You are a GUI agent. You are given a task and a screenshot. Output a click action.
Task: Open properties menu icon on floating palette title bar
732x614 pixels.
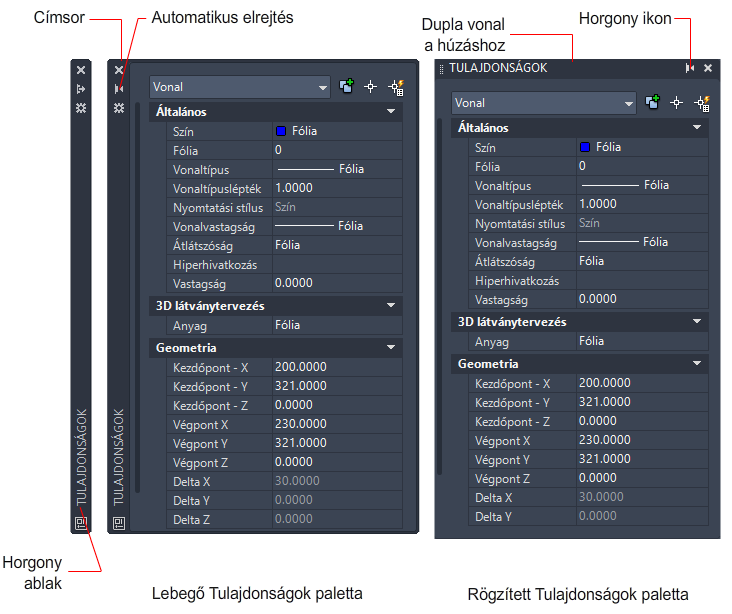pos(119,108)
